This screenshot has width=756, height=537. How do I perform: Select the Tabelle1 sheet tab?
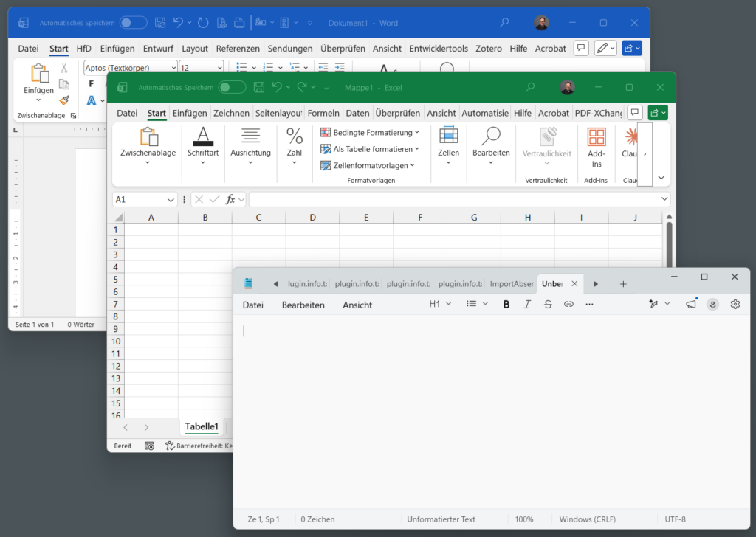[x=202, y=426]
